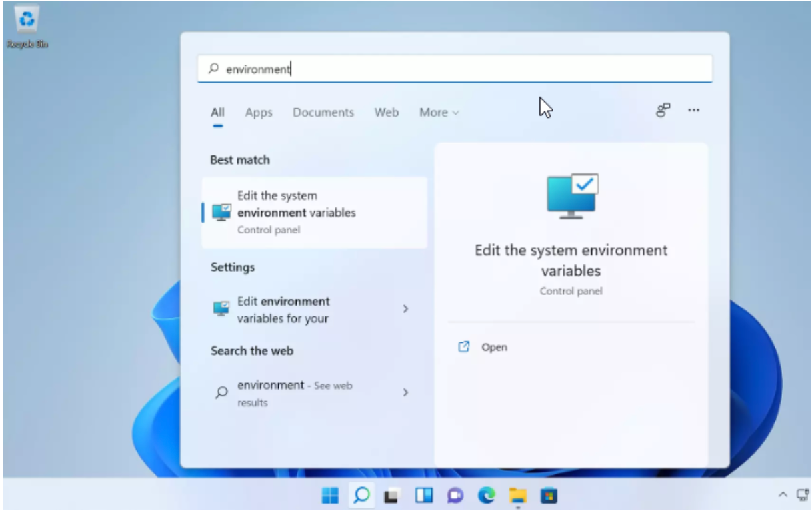This screenshot has height=511, width=812.
Task: Click preview title Edit the system environment variables
Action: click(571, 261)
